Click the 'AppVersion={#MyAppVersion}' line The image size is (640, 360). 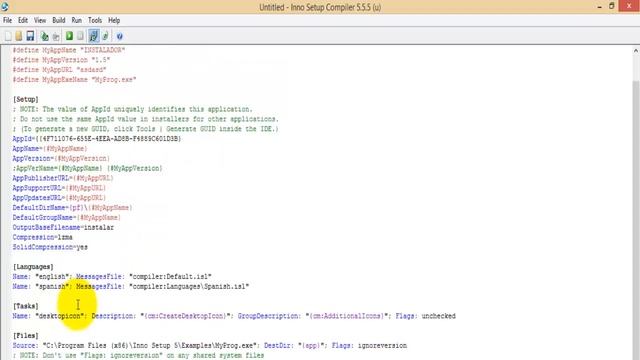point(61,158)
